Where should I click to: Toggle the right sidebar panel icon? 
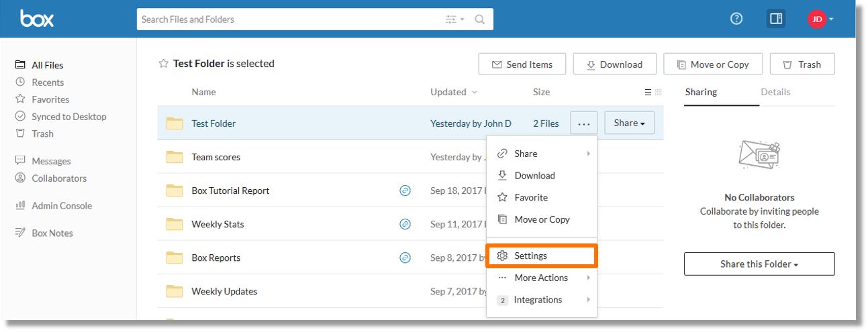[x=776, y=19]
